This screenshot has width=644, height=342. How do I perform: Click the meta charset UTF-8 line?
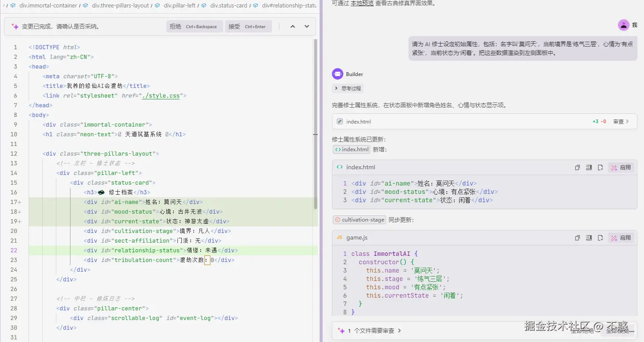click(80, 76)
